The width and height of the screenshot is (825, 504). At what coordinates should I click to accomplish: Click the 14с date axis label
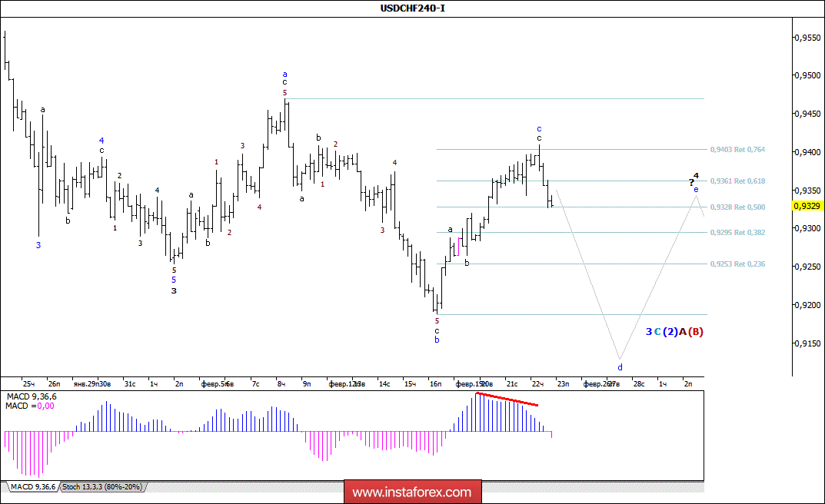pyautogui.click(x=384, y=384)
